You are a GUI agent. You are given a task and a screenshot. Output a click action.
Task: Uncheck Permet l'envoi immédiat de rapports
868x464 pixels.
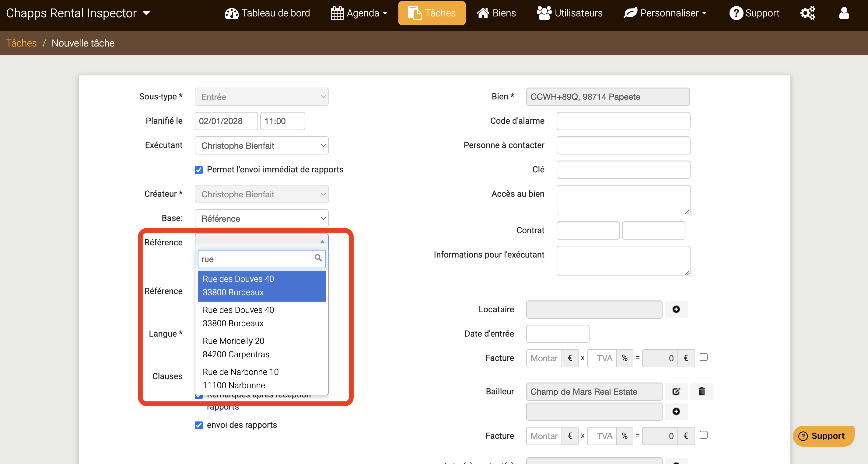[x=198, y=170]
